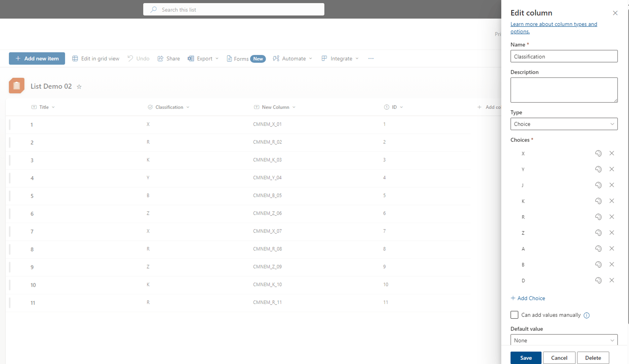629x364 pixels.
Task: Open color palette for choice J
Action: point(598,185)
